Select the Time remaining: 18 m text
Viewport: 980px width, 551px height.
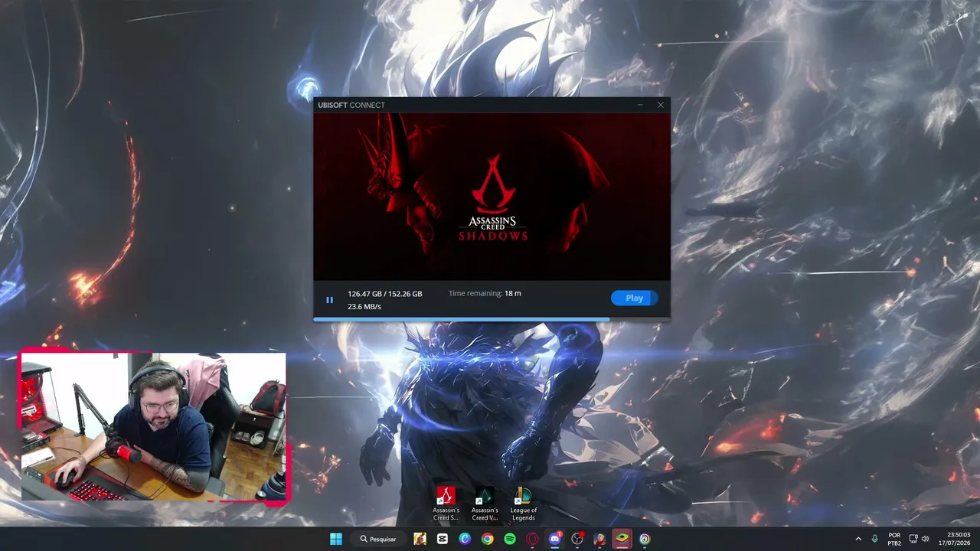pyautogui.click(x=485, y=293)
